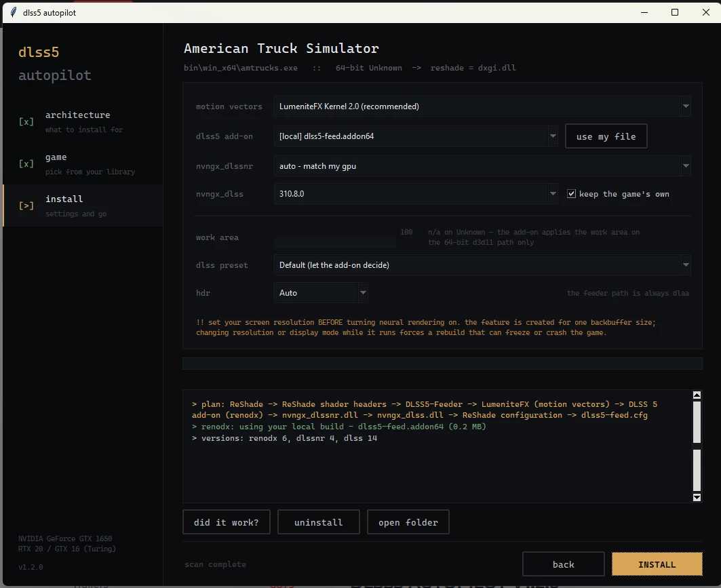Open the game step in sidebar
Screen dimensions: 721x588
point(83,163)
